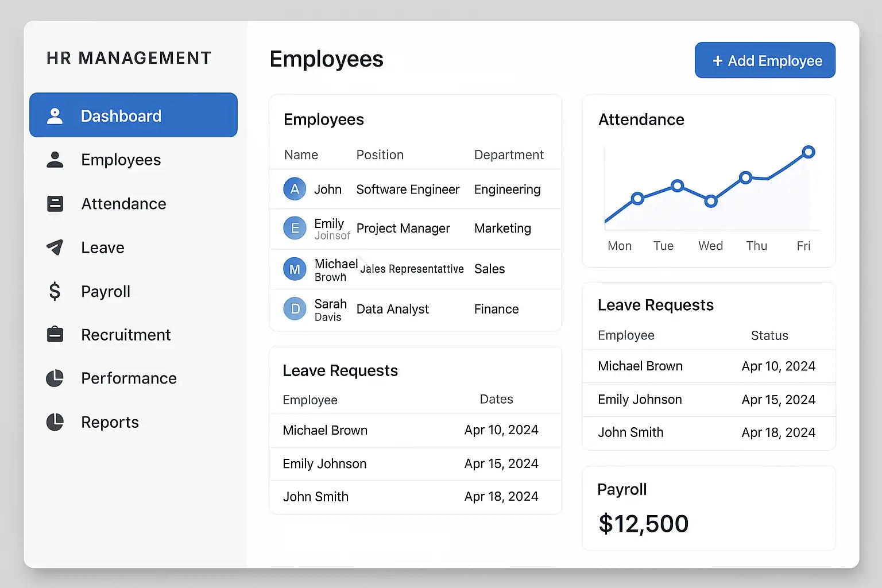This screenshot has width=882, height=588.
Task: Click the Wednesday data point on Attendance chart
Action: pyautogui.click(x=711, y=201)
